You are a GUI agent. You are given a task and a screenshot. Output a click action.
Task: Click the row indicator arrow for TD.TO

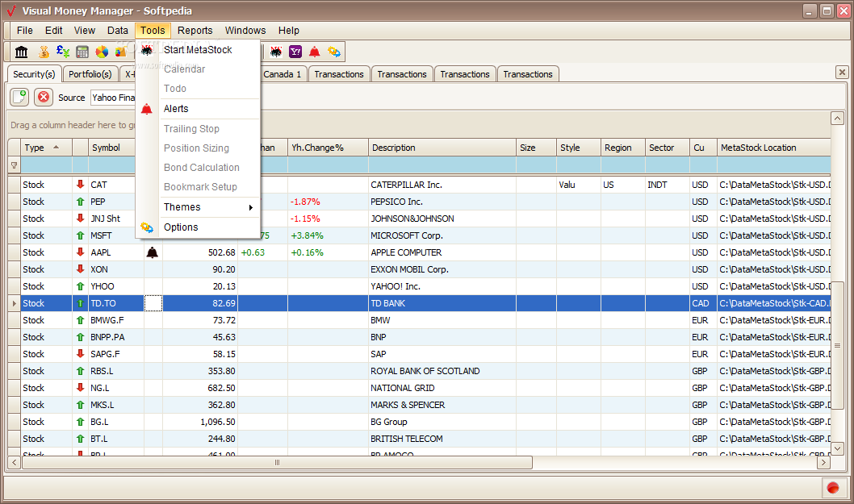tap(15, 303)
